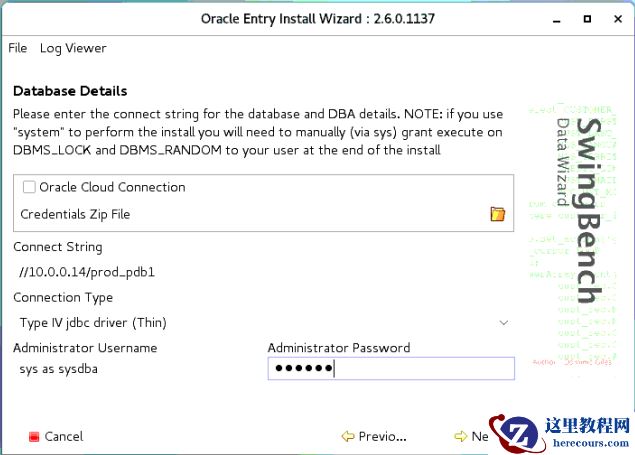Go back with the Previous button
635x455 pixels.
coord(374,436)
